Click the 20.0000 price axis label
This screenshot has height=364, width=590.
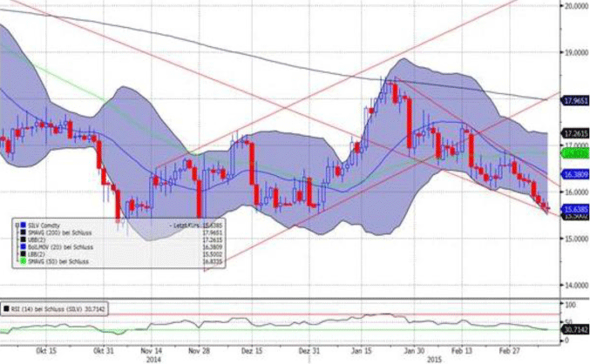[571, 5]
